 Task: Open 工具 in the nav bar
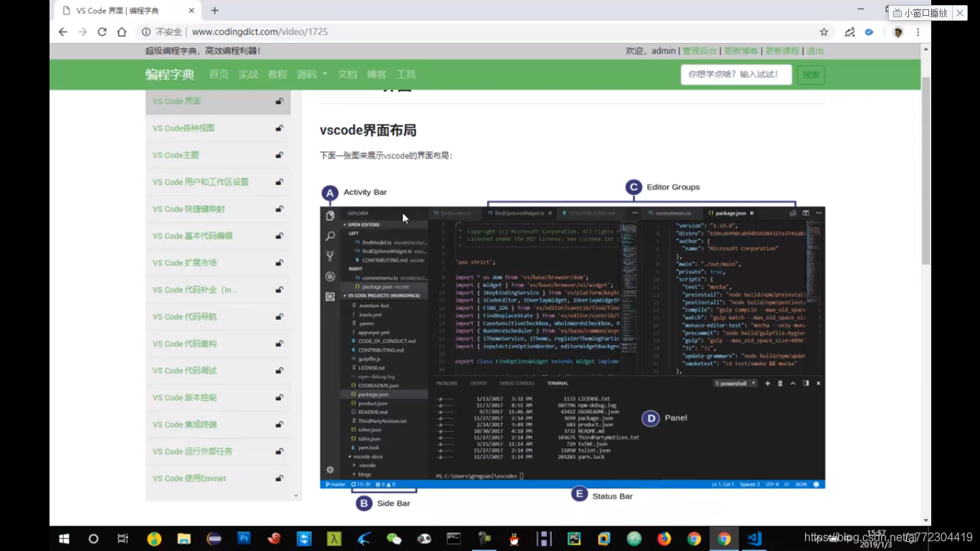[x=406, y=75]
